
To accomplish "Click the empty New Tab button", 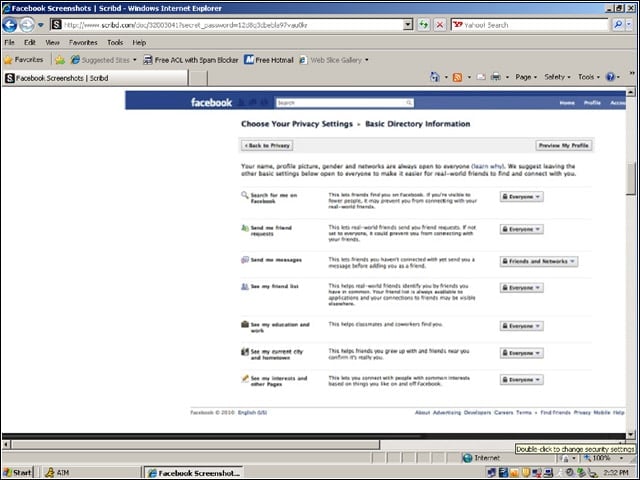I will point(198,78).
